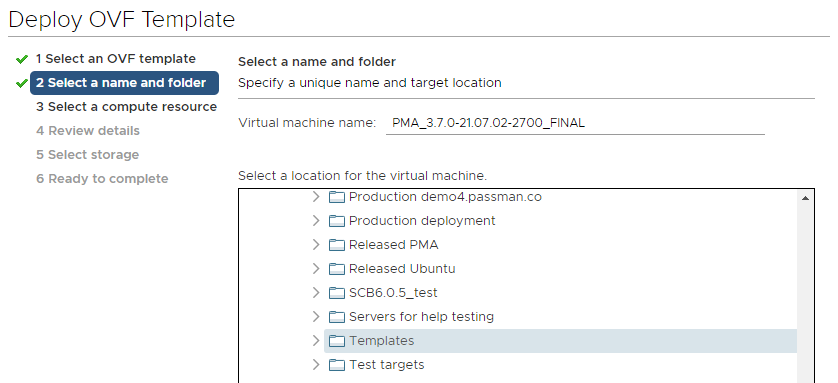Viewport: 838px width, 383px height.
Task: Click the Production demo4.passman.co folder icon
Action: (337, 197)
